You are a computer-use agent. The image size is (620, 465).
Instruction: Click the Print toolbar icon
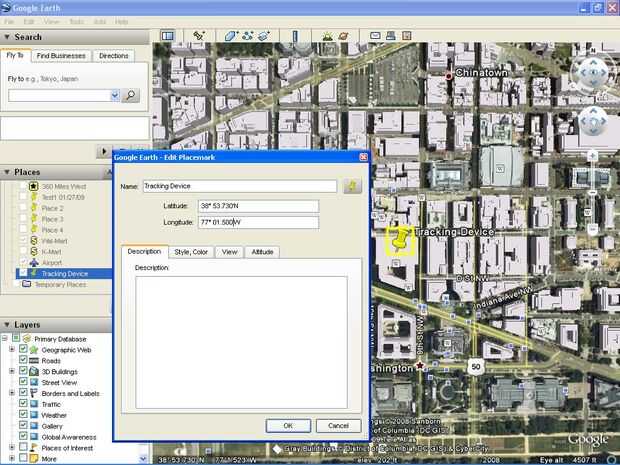[x=391, y=36]
